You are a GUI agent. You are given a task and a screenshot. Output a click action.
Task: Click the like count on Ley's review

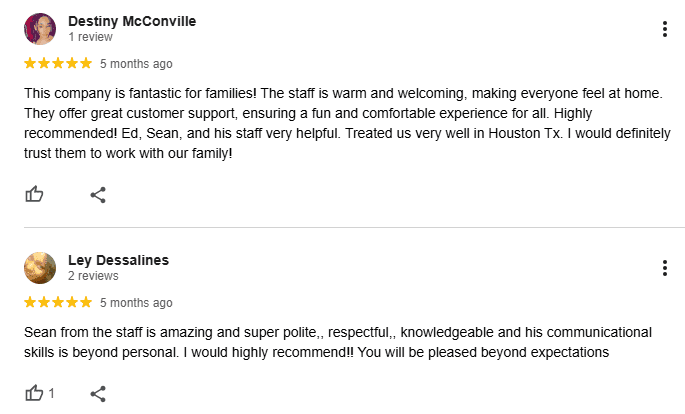click(51, 393)
